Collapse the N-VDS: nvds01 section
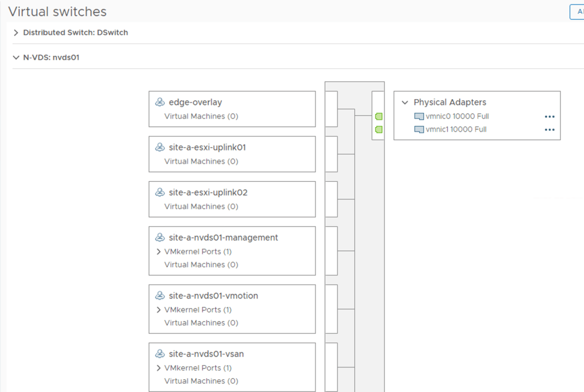Image resolution: width=584 pixels, height=392 pixels. click(16, 58)
